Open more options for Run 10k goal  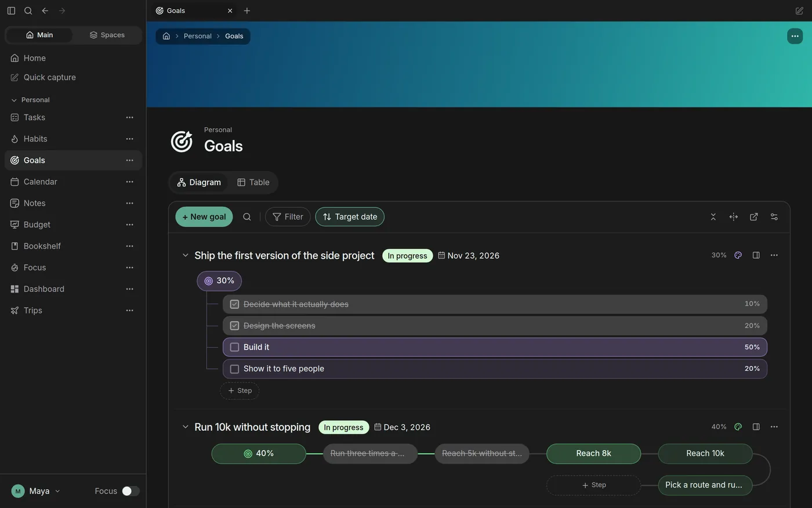(x=774, y=427)
